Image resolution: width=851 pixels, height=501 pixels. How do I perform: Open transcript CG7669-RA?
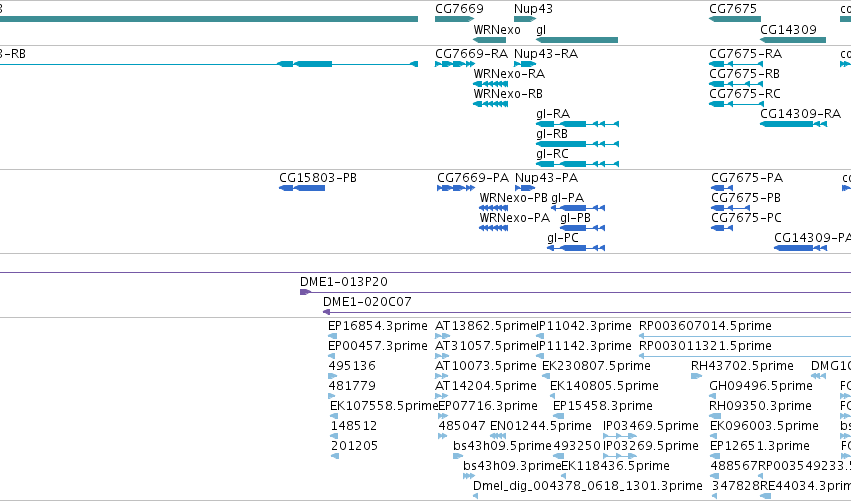coord(471,54)
